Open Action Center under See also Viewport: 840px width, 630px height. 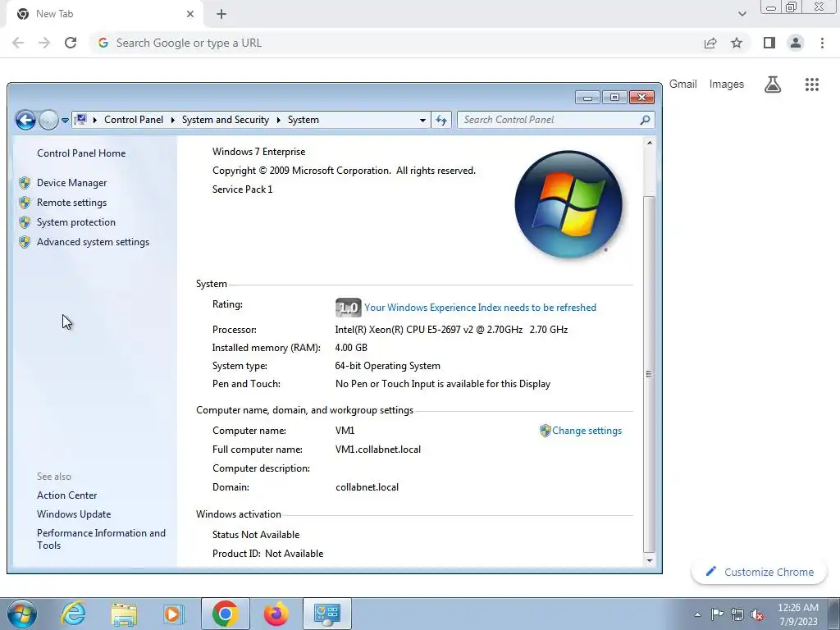click(x=67, y=495)
